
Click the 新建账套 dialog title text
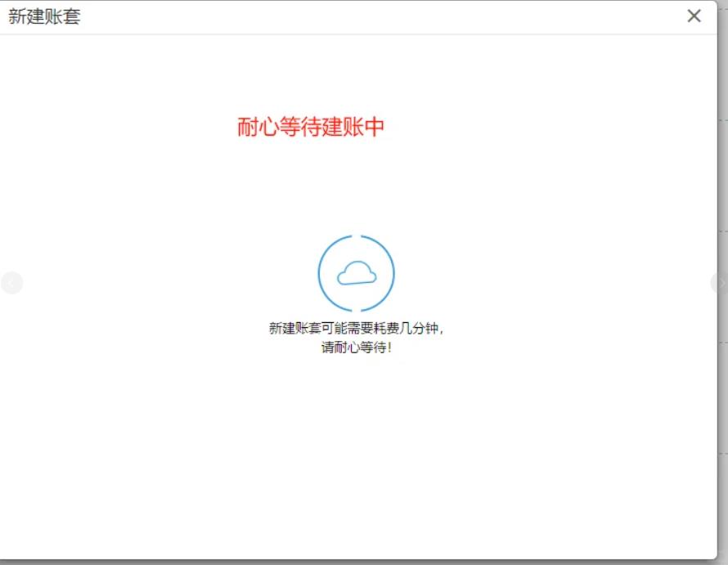tap(44, 16)
